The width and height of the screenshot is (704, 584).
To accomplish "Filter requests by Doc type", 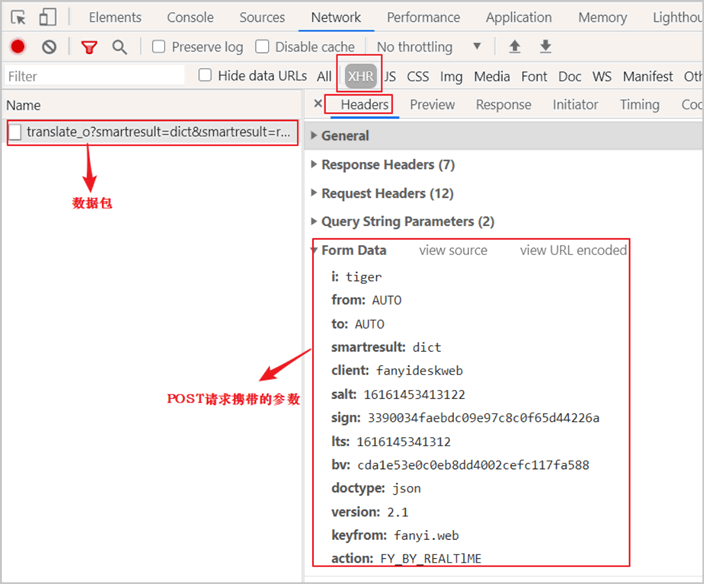I will [569, 76].
